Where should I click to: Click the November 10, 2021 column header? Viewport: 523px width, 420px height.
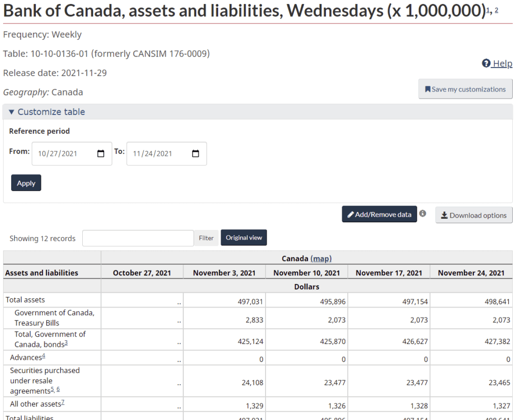(x=306, y=273)
